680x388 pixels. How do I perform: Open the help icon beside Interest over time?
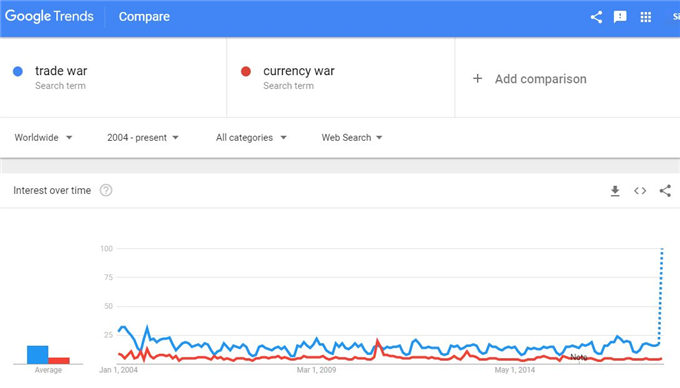(106, 190)
